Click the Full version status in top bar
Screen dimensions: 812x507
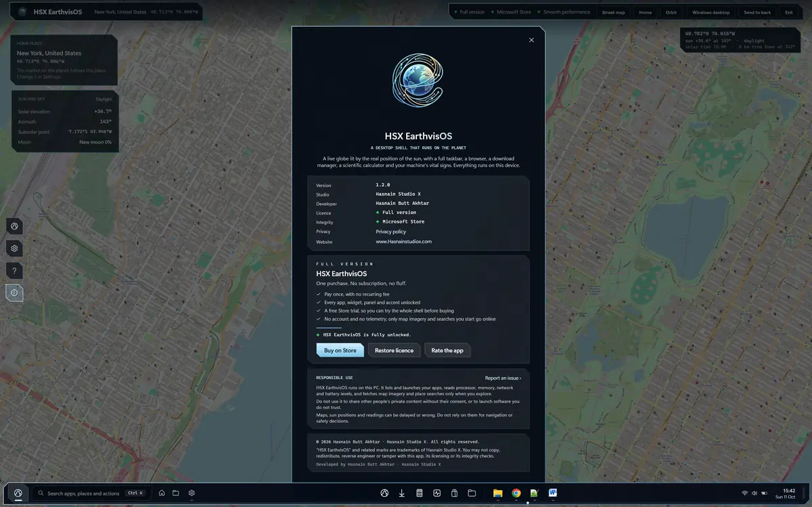click(470, 12)
